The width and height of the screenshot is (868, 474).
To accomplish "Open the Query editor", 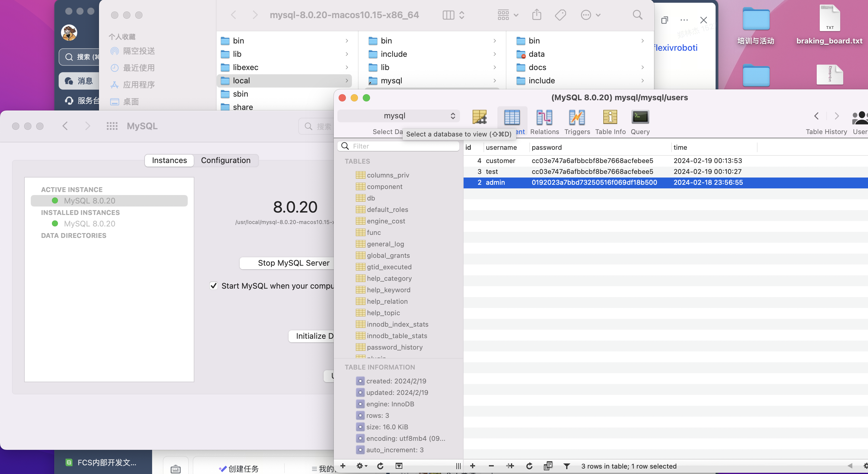I will pos(640,122).
